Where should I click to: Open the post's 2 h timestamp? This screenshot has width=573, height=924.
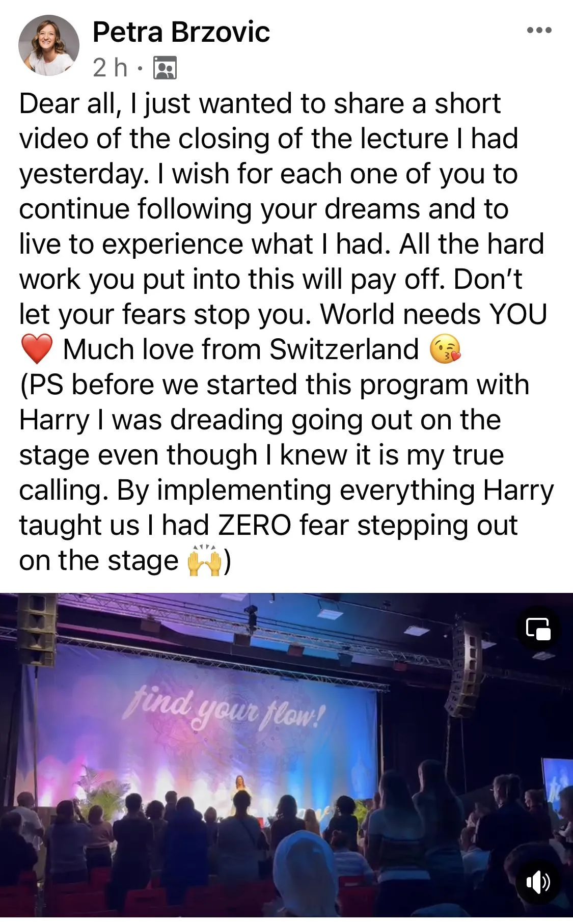pyautogui.click(x=110, y=68)
